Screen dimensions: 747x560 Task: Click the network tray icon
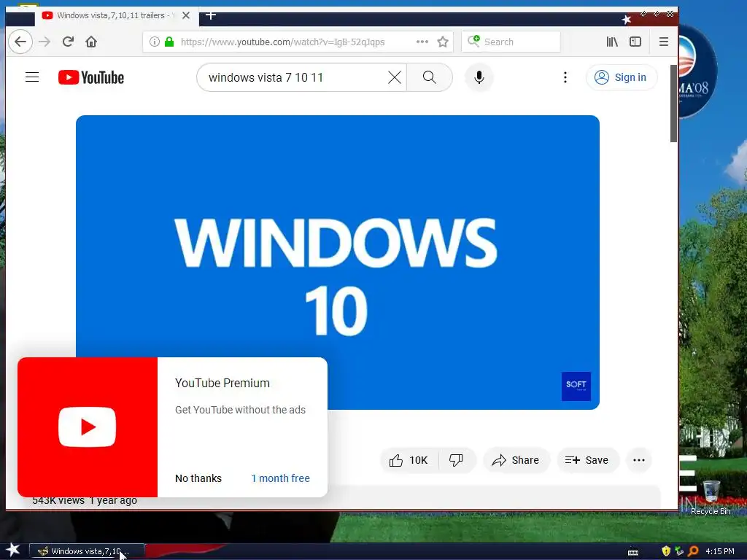click(679, 551)
